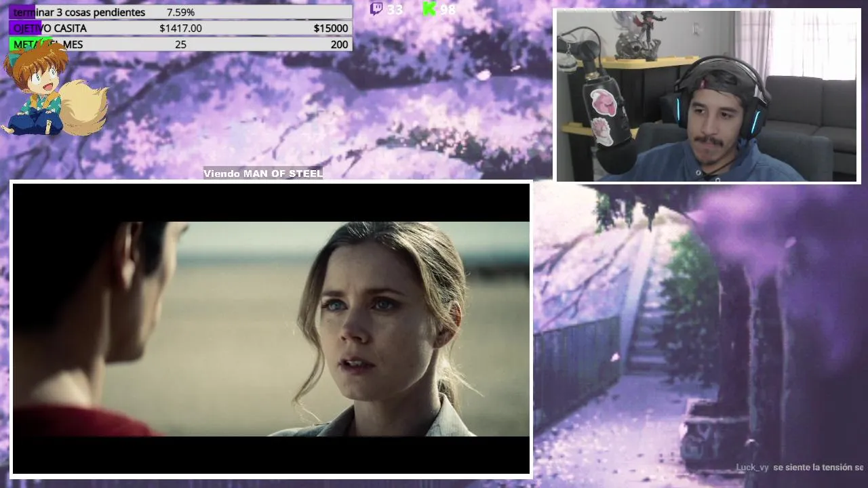Click the Kick viewer count '98'
The image size is (868, 488).
point(448,9)
